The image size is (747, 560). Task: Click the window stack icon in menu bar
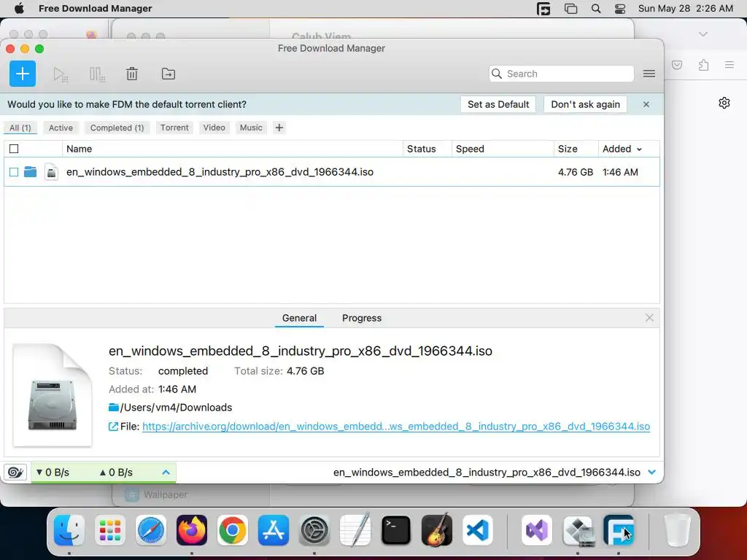coord(570,9)
